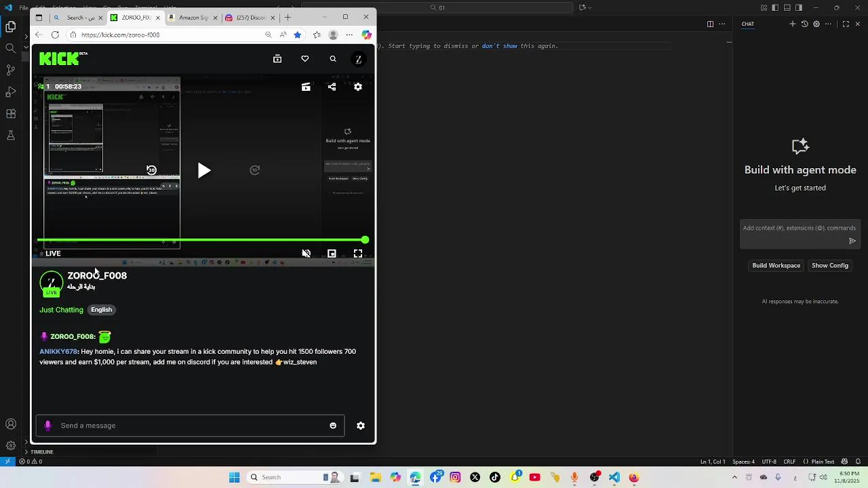Open the Edge favorites list icon
Viewport: 868px width, 488px height.
[x=317, y=35]
